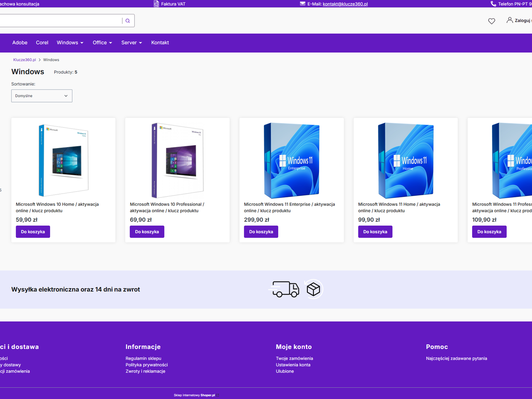Click into the search input field
Image resolution: width=532 pixels, height=399 pixels.
59,21
